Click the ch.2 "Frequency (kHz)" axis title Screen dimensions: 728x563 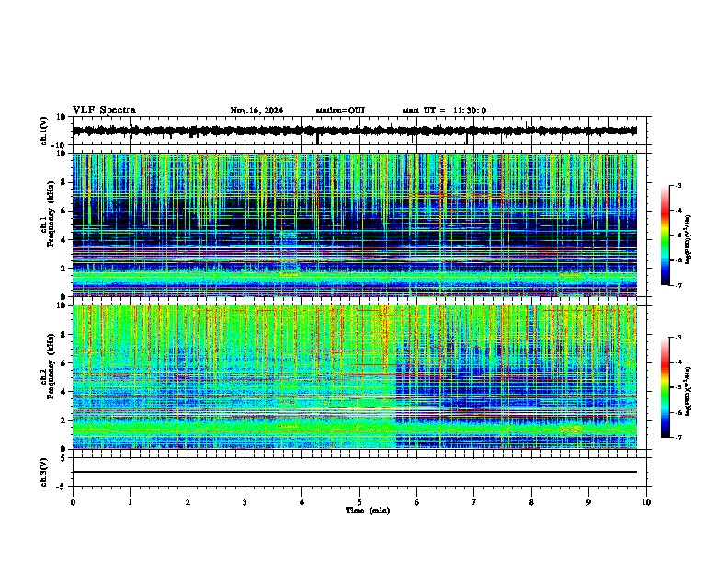click(x=51, y=366)
